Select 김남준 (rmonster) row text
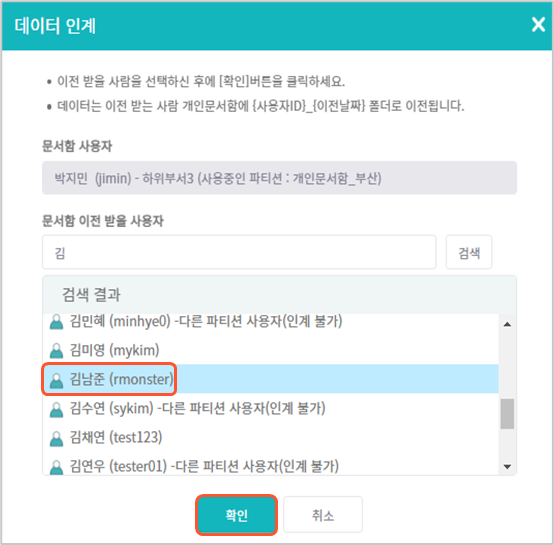The height and width of the screenshot is (545, 554). pos(121,379)
